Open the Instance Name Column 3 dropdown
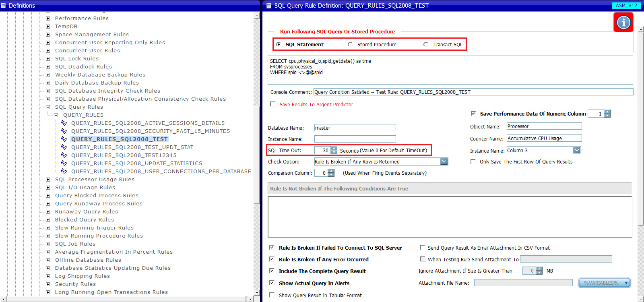Image resolution: width=644 pixels, height=302 pixels. point(576,150)
